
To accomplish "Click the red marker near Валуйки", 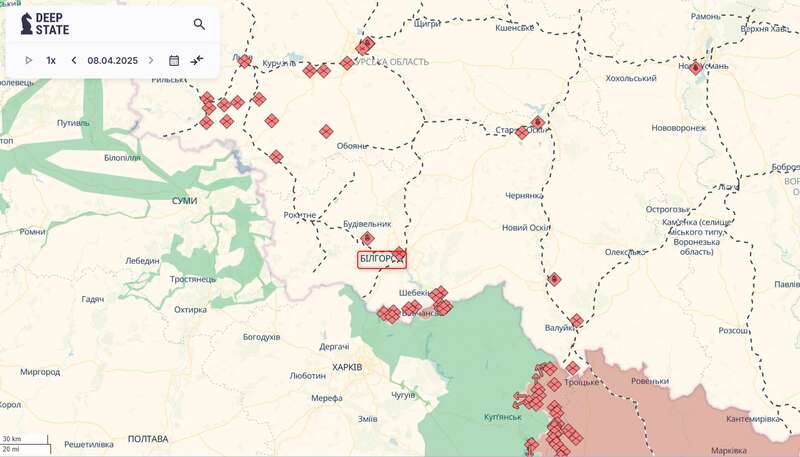I will pos(576,321).
